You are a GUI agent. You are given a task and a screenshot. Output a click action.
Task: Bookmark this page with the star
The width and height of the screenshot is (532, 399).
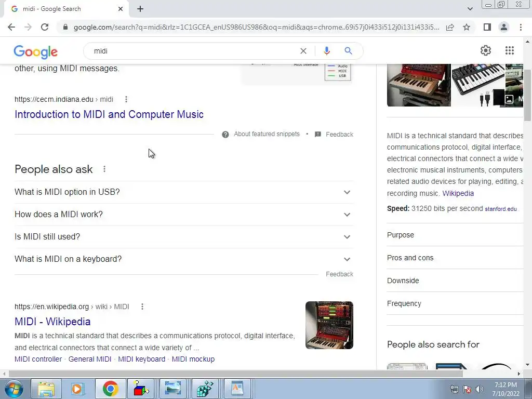click(467, 27)
